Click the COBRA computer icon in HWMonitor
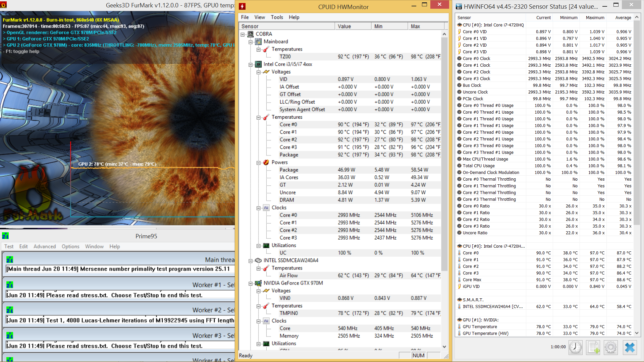The width and height of the screenshot is (644, 362). pyautogui.click(x=250, y=34)
